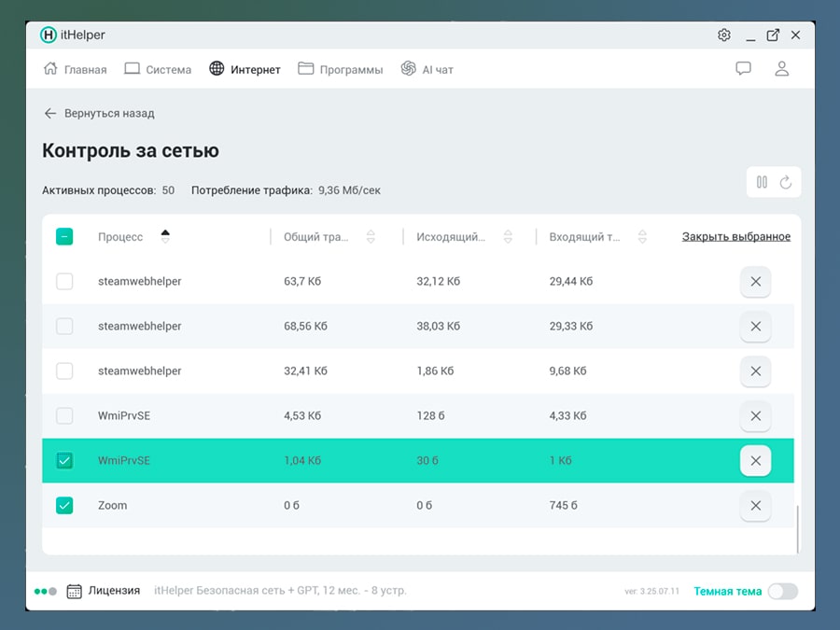Click the chat message icon

tap(743, 69)
